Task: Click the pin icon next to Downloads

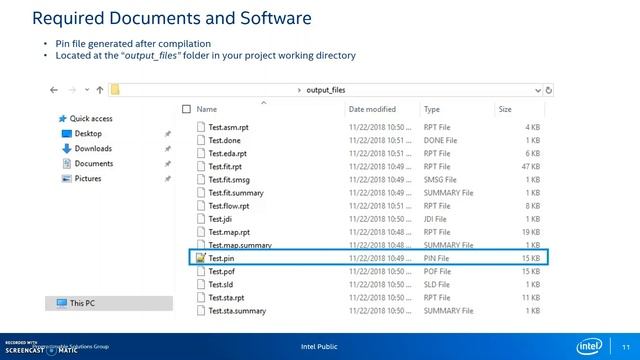Action: tap(167, 149)
